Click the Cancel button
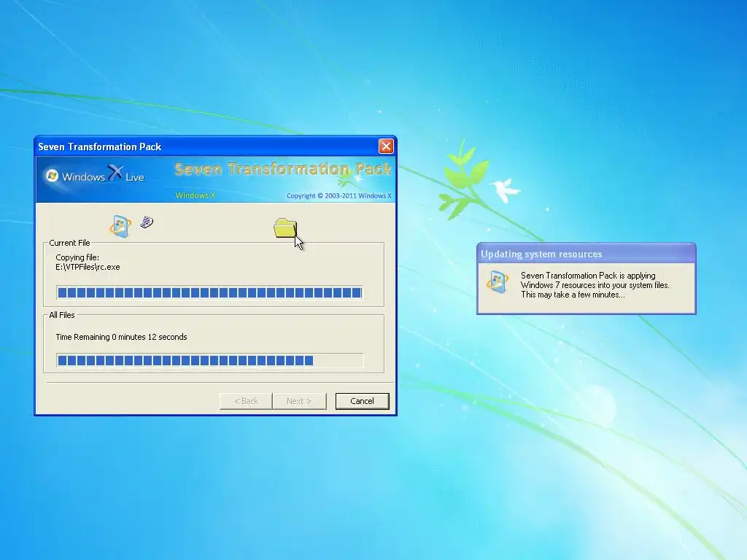This screenshot has height=560, width=747. 362,401
